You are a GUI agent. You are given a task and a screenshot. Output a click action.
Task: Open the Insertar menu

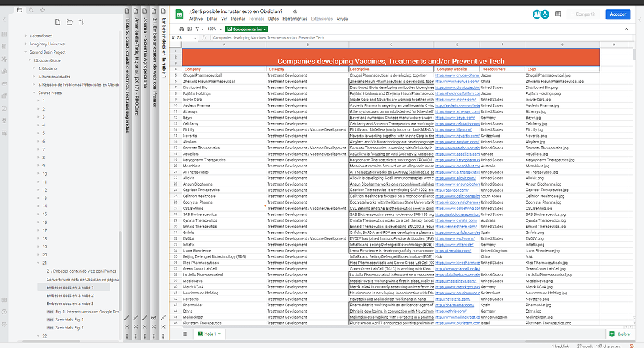(238, 19)
